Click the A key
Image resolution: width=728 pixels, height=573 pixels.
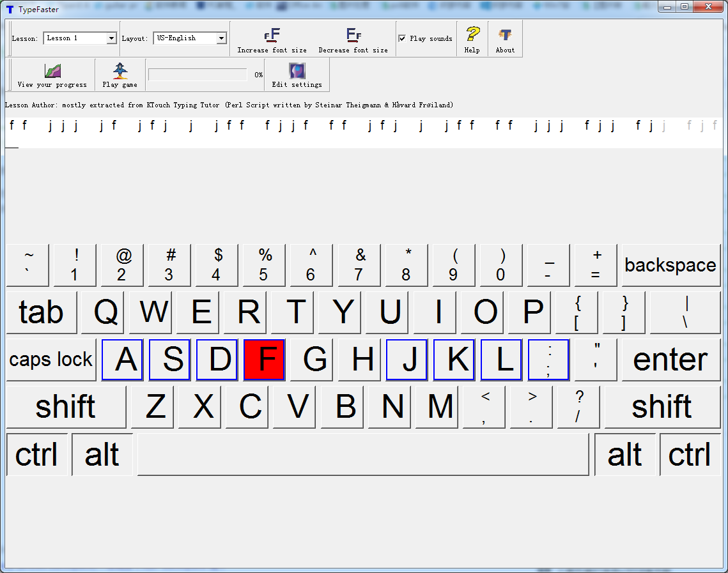pyautogui.click(x=122, y=360)
